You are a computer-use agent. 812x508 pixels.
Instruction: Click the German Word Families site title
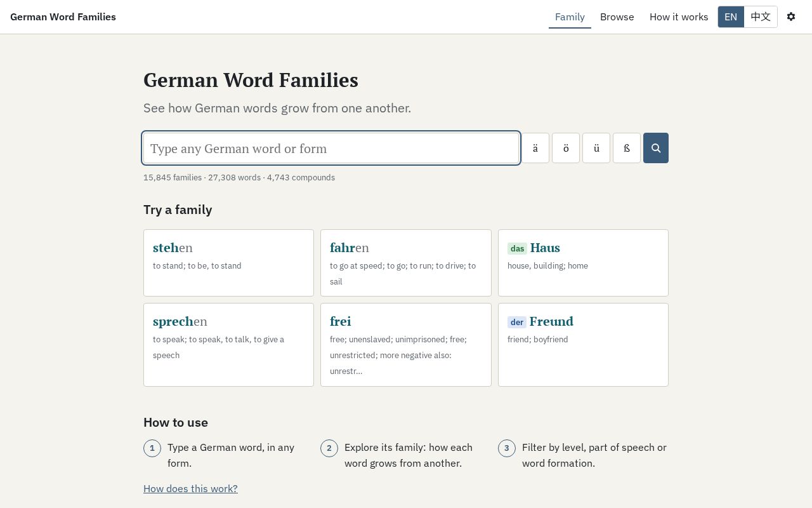pos(63,17)
